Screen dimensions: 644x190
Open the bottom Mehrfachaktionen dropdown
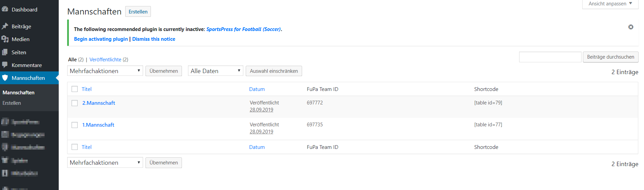[x=105, y=162]
